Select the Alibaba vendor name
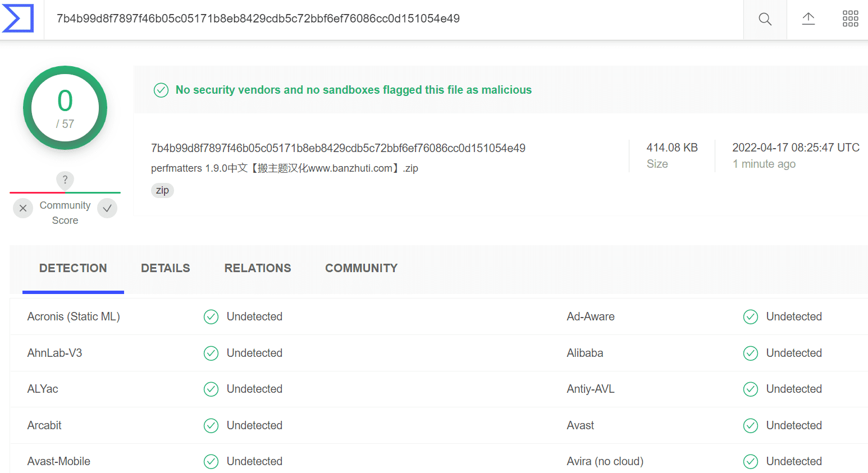The height and width of the screenshot is (473, 868). click(x=585, y=353)
